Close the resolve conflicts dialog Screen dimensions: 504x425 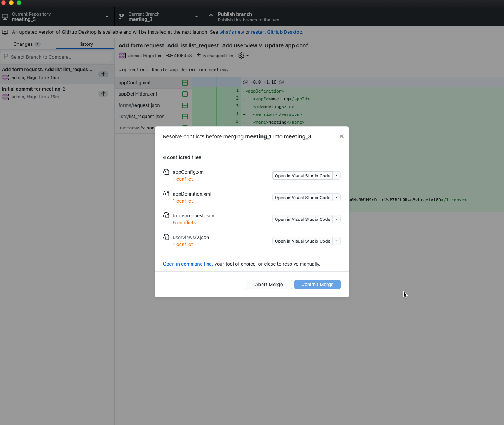click(342, 136)
